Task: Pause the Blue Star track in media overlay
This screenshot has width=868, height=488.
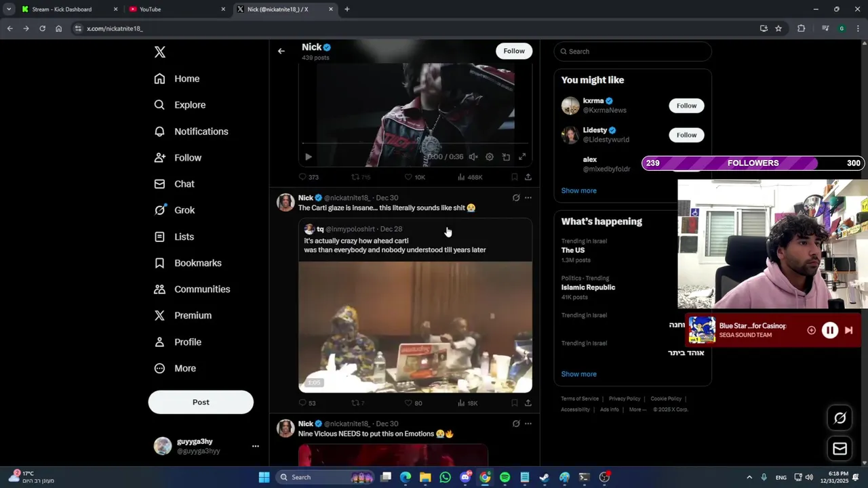Action: [830, 330]
